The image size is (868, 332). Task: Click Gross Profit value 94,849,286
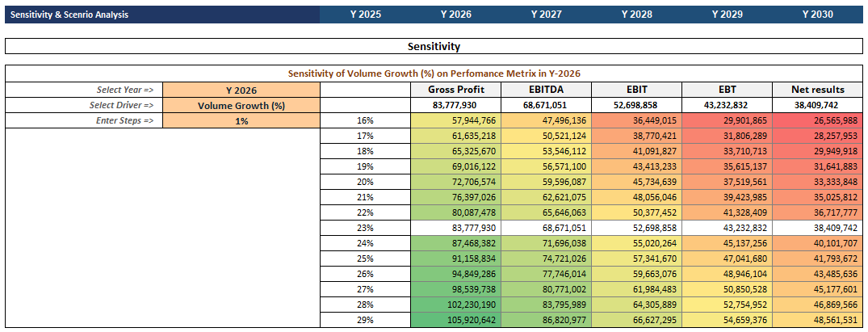[456, 274]
